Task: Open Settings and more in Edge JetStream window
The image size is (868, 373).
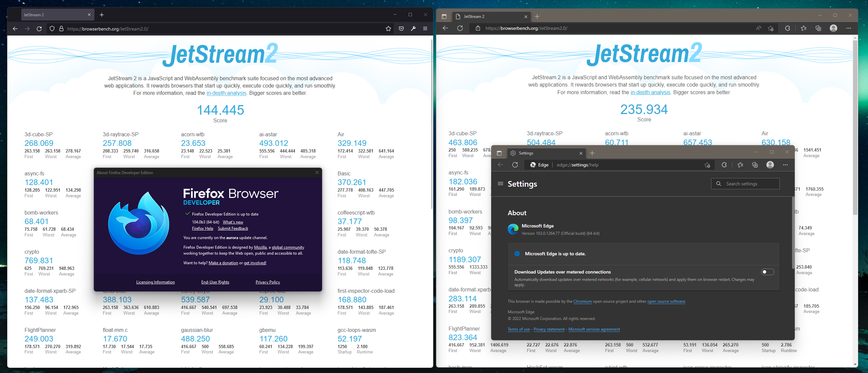Action: [849, 28]
